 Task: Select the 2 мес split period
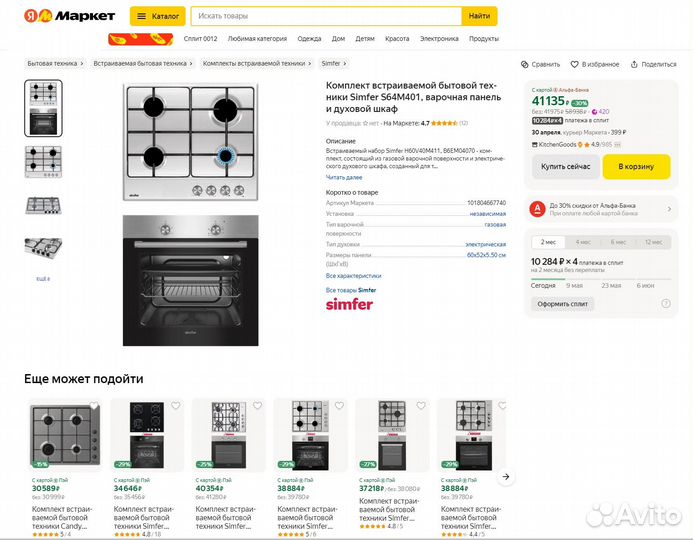(x=548, y=242)
